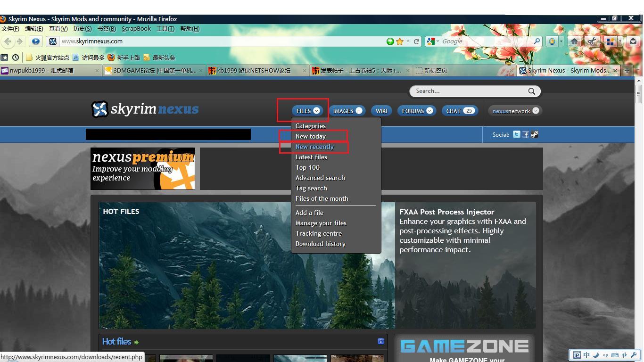Toggle IME simplified/traditional arrows icon

click(x=625, y=355)
